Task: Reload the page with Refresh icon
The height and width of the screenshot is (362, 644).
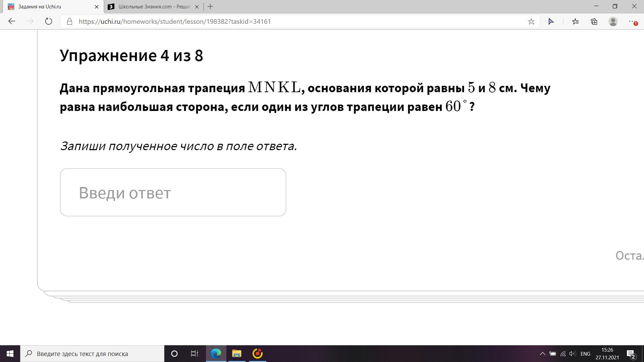Action: coord(49,21)
